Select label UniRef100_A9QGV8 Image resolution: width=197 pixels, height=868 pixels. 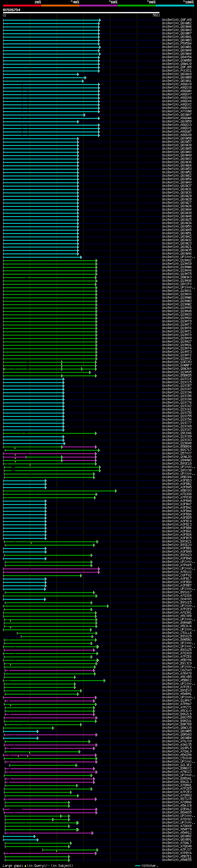coord(177,135)
